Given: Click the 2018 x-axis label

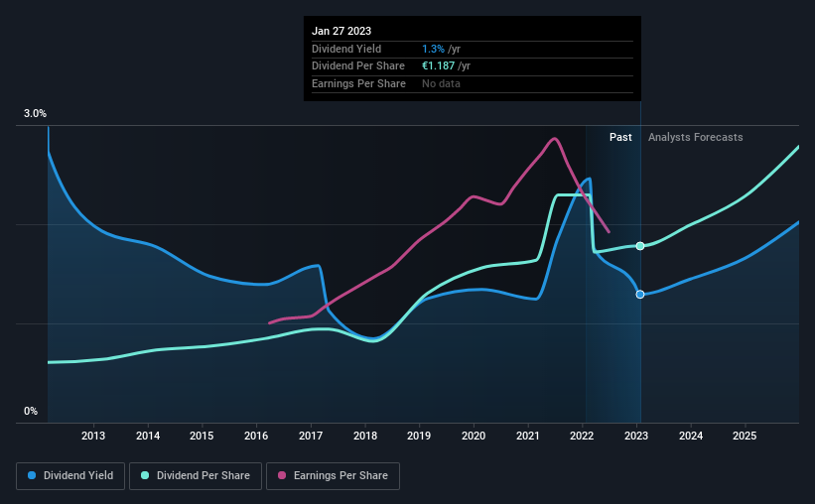Looking at the screenshot, I should (365, 436).
